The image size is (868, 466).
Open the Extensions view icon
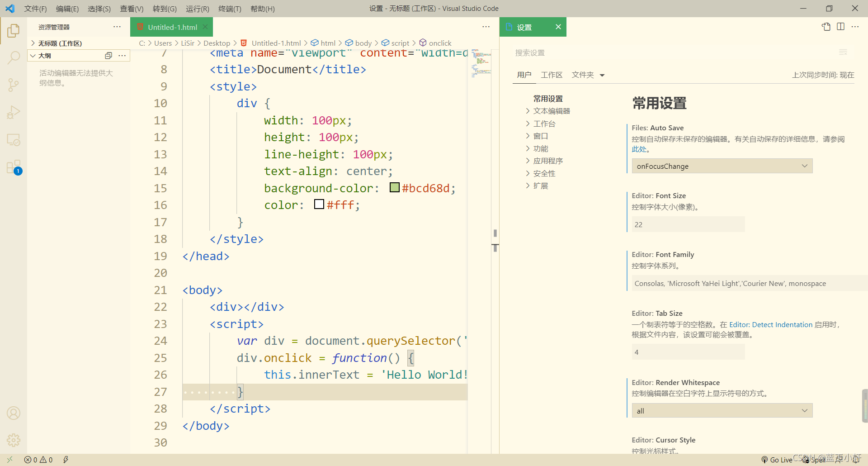pyautogui.click(x=14, y=167)
